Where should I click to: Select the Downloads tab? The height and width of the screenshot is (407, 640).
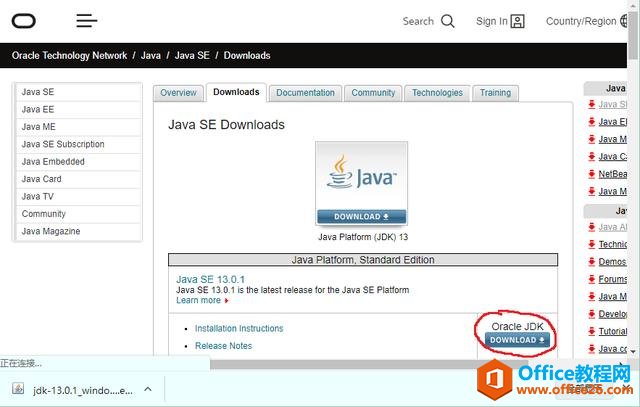coord(236,92)
